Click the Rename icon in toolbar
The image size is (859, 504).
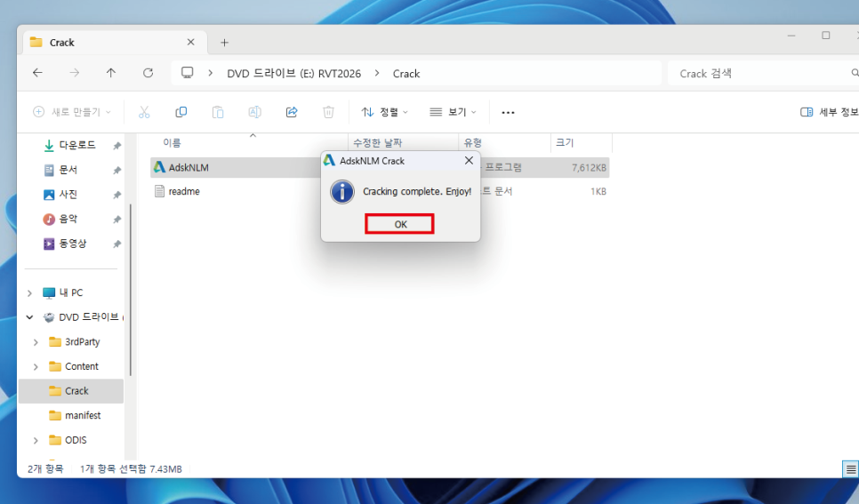pyautogui.click(x=254, y=112)
